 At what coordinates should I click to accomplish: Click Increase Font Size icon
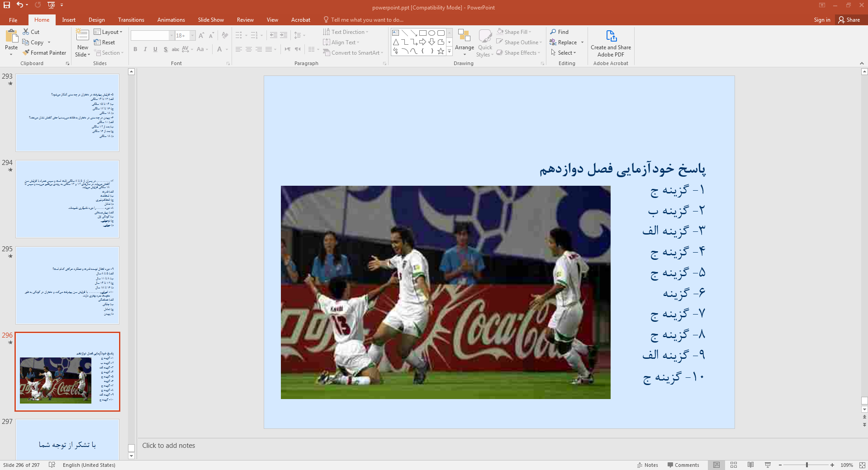pyautogui.click(x=201, y=35)
